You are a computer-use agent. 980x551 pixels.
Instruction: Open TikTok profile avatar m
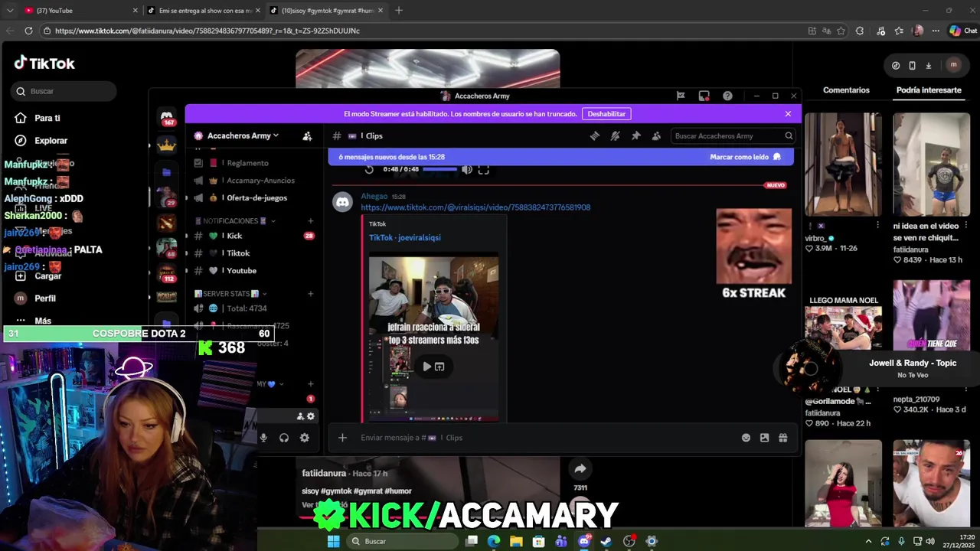point(953,65)
